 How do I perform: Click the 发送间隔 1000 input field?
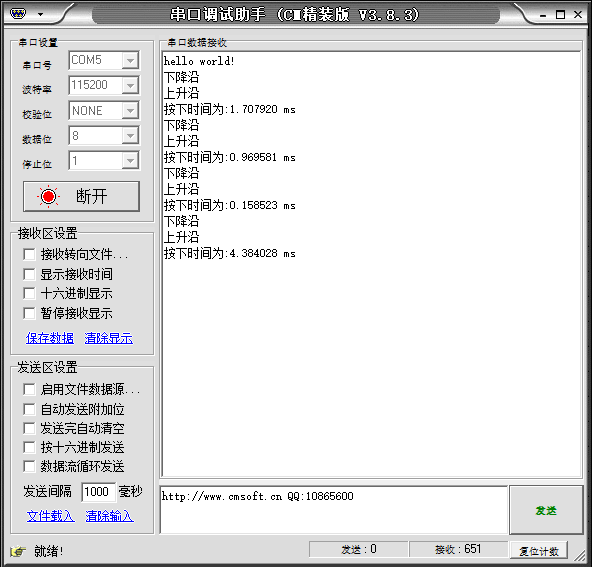click(99, 492)
